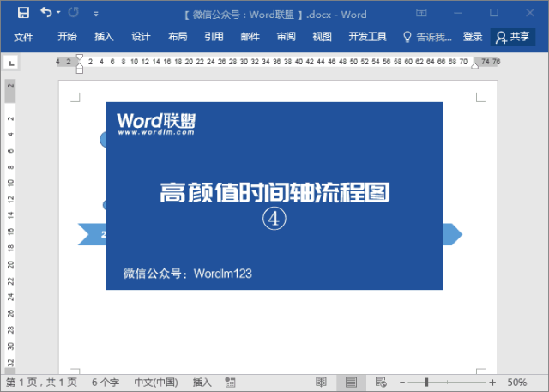This screenshot has width=549, height=392.
Task: Click the right arrow tip of the timeline shape
Action: 454,234
